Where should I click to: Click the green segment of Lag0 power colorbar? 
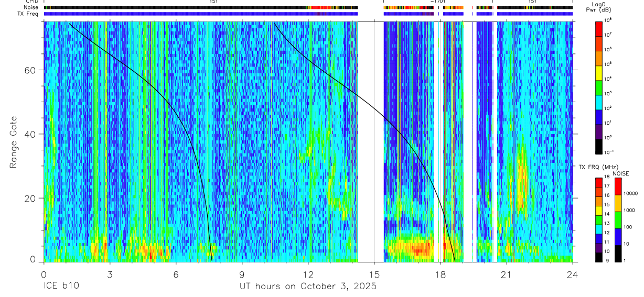pyautogui.click(x=598, y=87)
